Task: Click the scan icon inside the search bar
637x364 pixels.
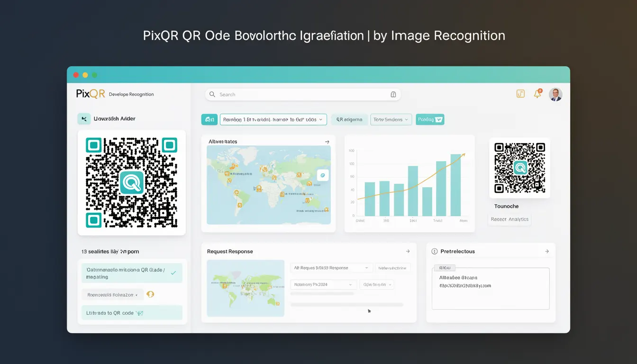Action: (x=393, y=94)
